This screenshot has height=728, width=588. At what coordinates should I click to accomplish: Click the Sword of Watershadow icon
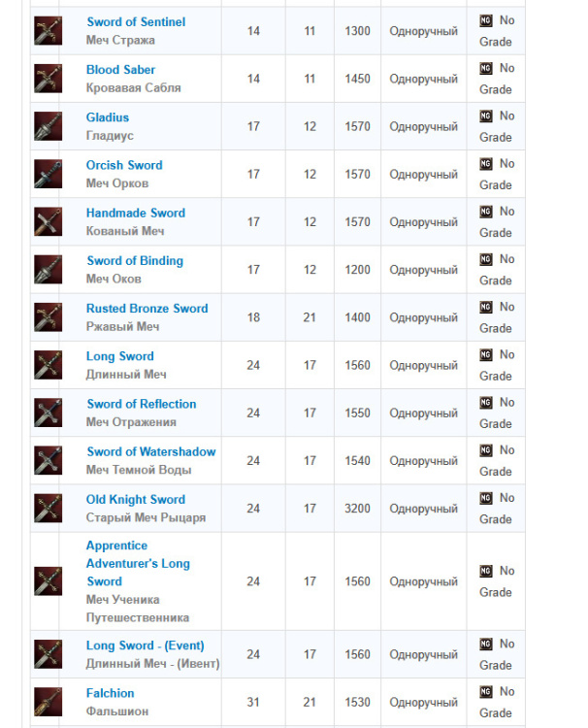48,461
